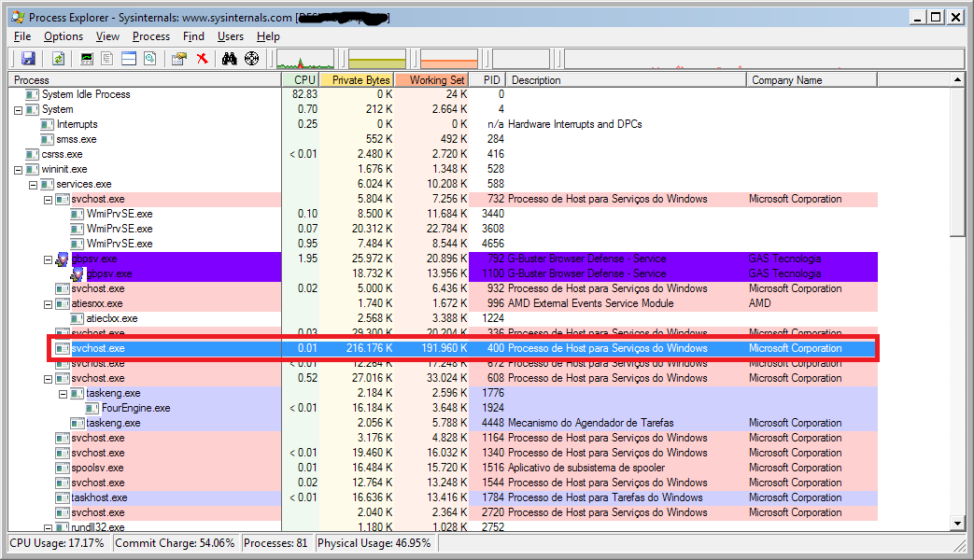The height and width of the screenshot is (560, 974).
Task: Select the WmiPrvSE.exe row with PID 4656
Action: click(x=443, y=244)
